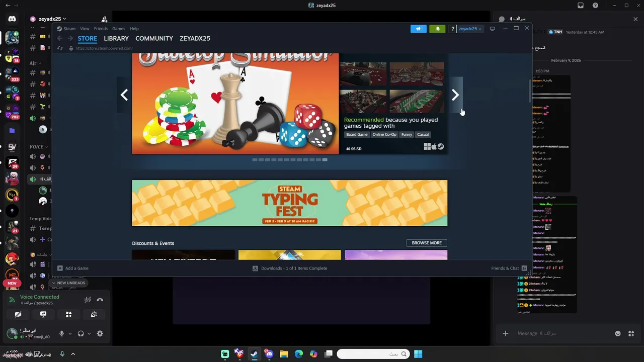Screen dimensions: 644x362
Task: Open the View menu in Steam
Action: point(85,29)
